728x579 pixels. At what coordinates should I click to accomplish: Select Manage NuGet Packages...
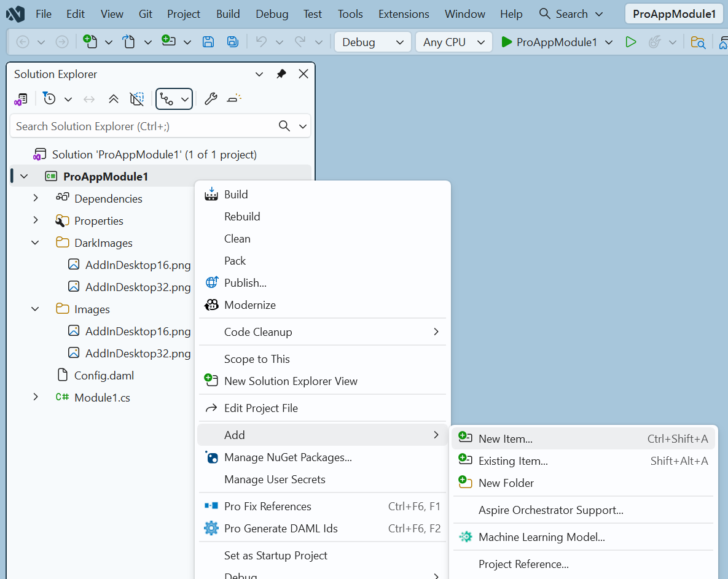[322, 457]
